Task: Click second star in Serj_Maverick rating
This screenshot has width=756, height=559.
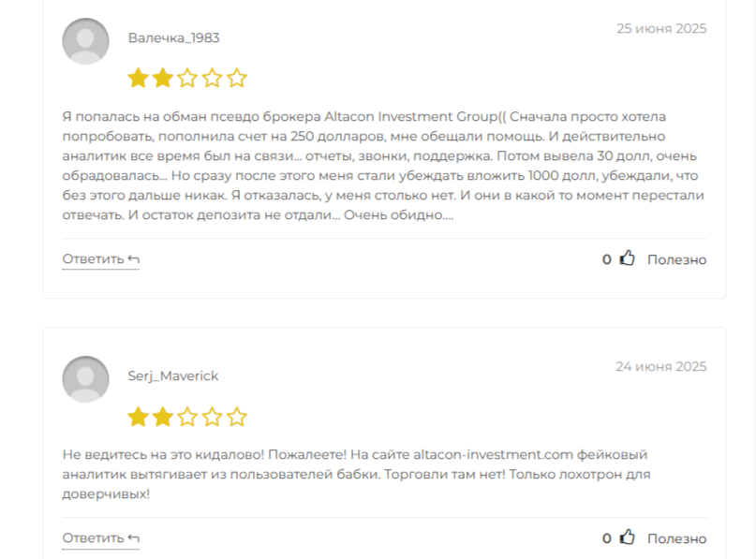Action: [162, 417]
